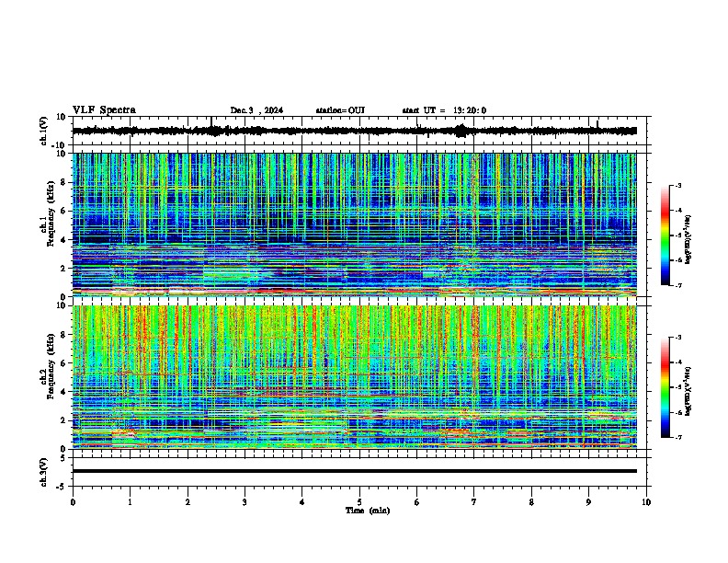Click the time axis tick label '2'
The image size is (728, 563).
point(188,502)
